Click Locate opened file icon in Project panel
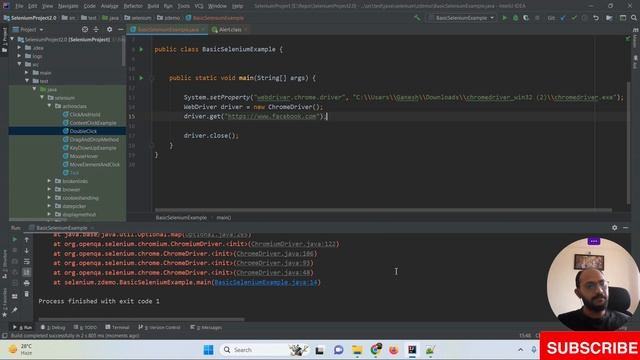 coord(85,29)
